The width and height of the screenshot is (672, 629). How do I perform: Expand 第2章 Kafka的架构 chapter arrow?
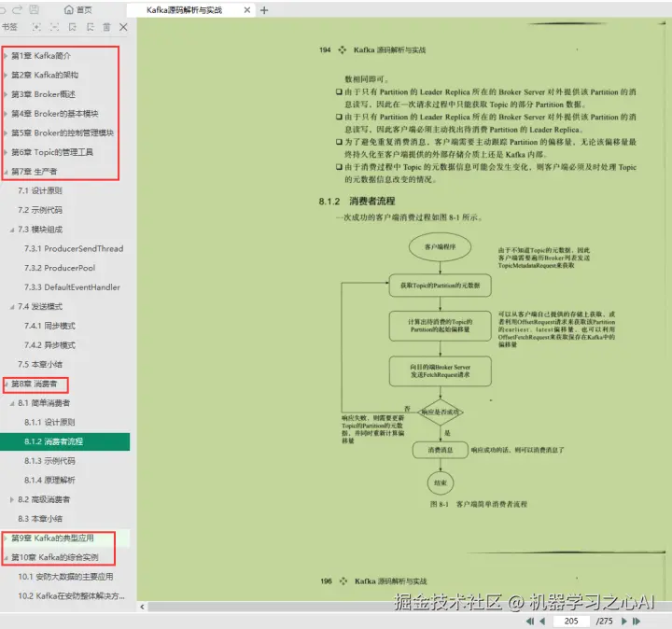tap(6, 75)
